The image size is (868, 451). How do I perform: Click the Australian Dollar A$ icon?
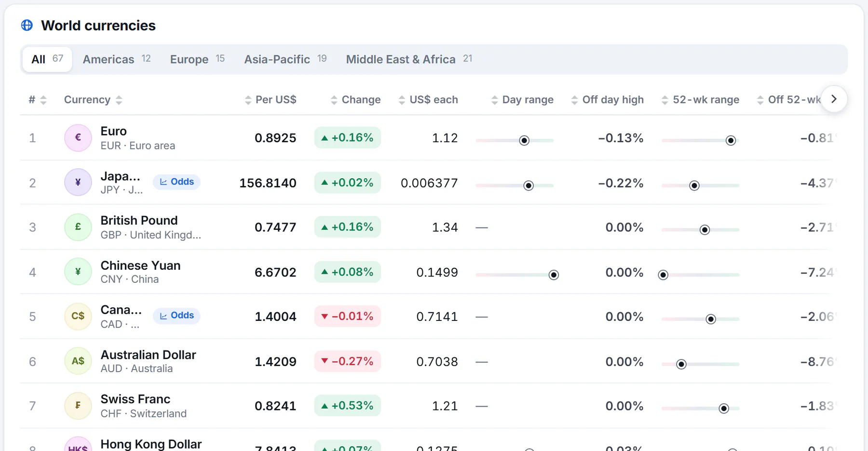tap(78, 361)
